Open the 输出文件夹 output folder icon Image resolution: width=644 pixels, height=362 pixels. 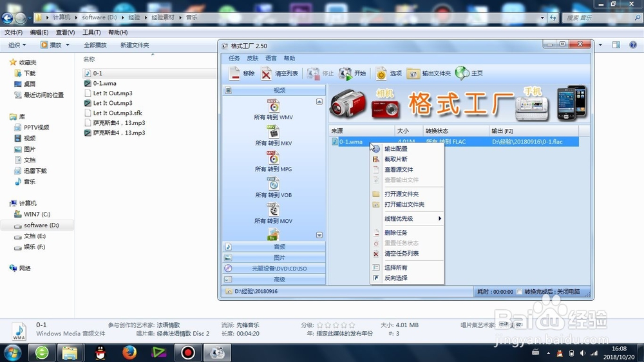pyautogui.click(x=413, y=73)
